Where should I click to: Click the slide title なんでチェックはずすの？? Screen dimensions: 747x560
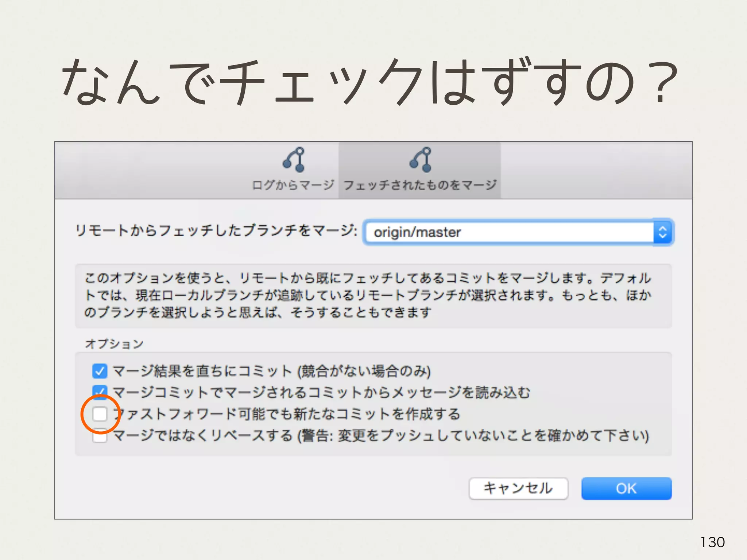tap(368, 82)
